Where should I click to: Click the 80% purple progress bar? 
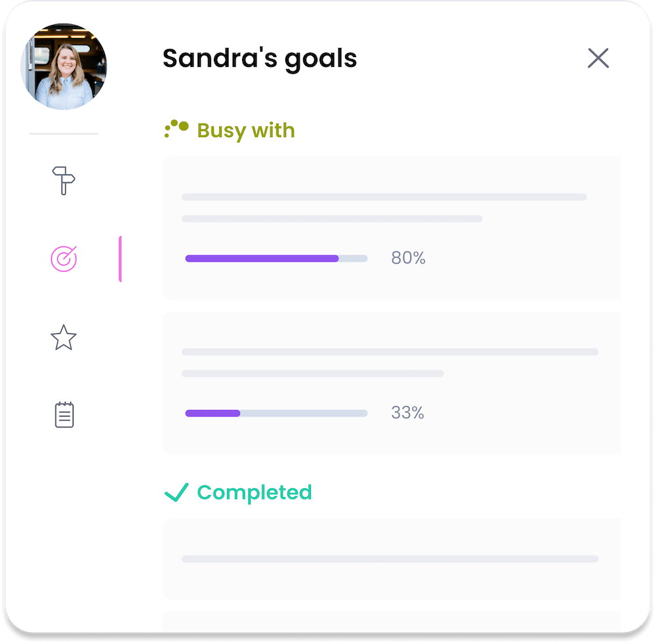(x=261, y=258)
